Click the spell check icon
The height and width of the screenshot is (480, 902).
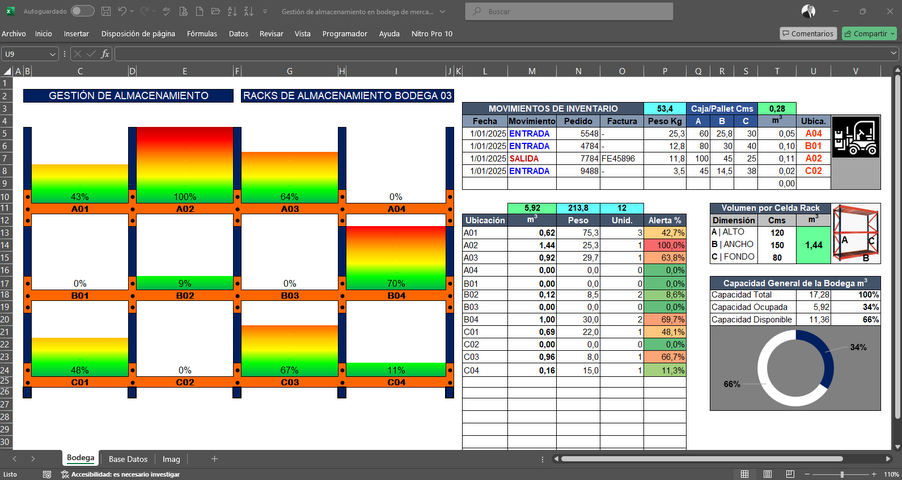[166, 11]
